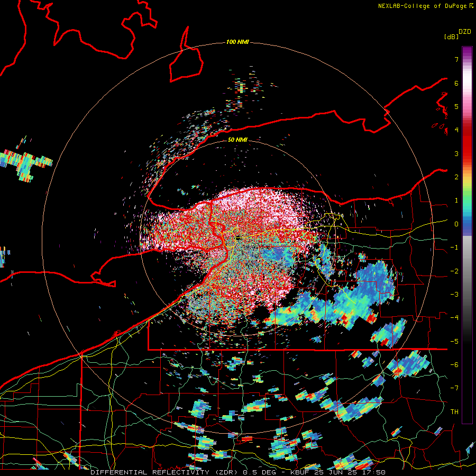This screenshot has width=476, height=476.
Task: Click the -4 value on the color scale
Action: [454, 318]
